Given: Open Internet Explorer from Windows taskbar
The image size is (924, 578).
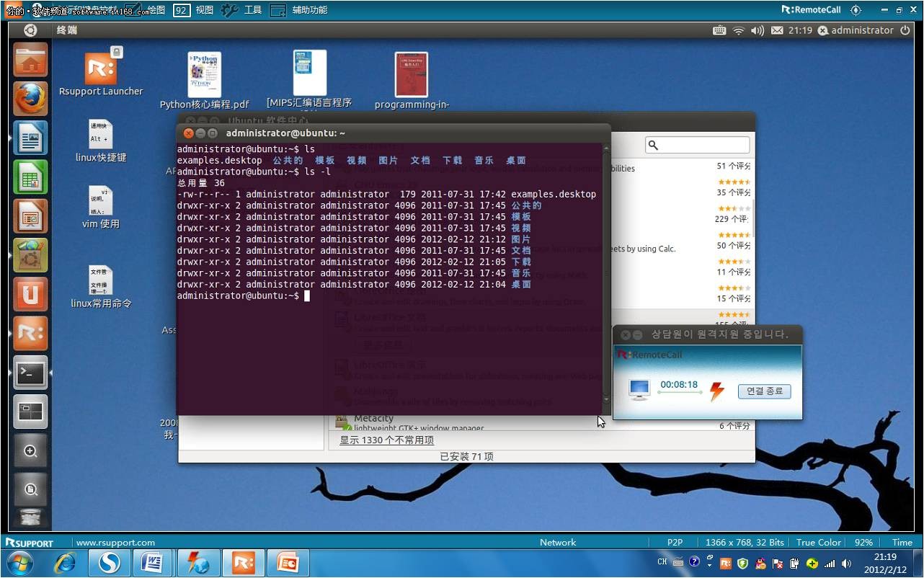Looking at the screenshot, I should pyautogui.click(x=65, y=563).
